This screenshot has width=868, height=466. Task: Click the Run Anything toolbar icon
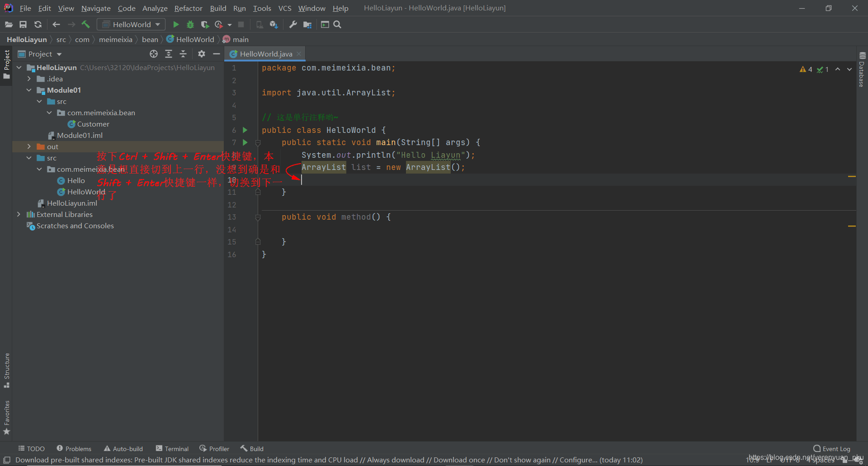click(x=325, y=24)
